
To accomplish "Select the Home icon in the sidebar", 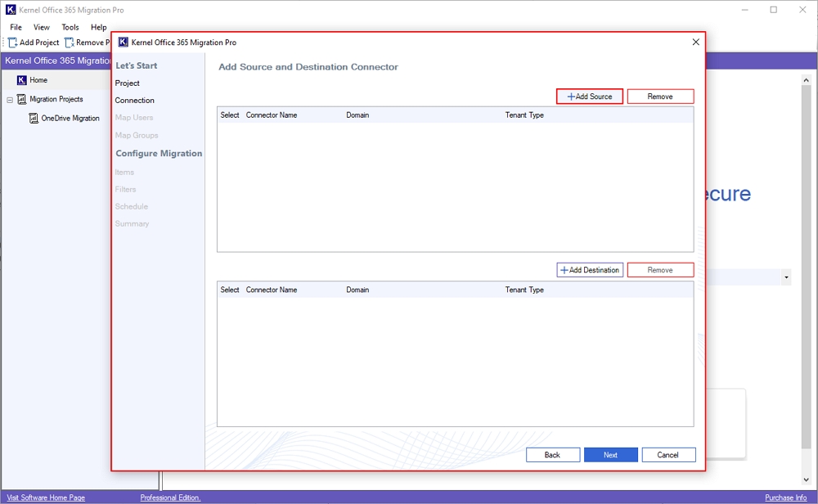I will click(x=22, y=80).
